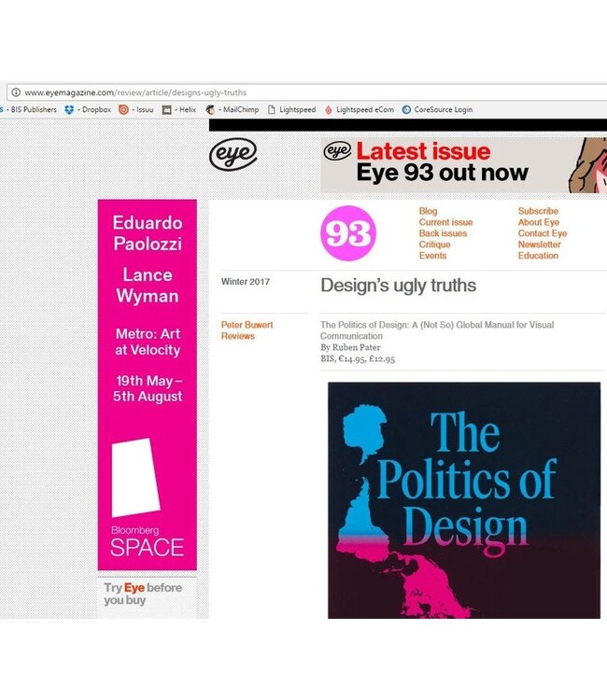The image size is (607, 700).
Task: Open the CoreSource Login bookmark icon
Action: (x=406, y=109)
